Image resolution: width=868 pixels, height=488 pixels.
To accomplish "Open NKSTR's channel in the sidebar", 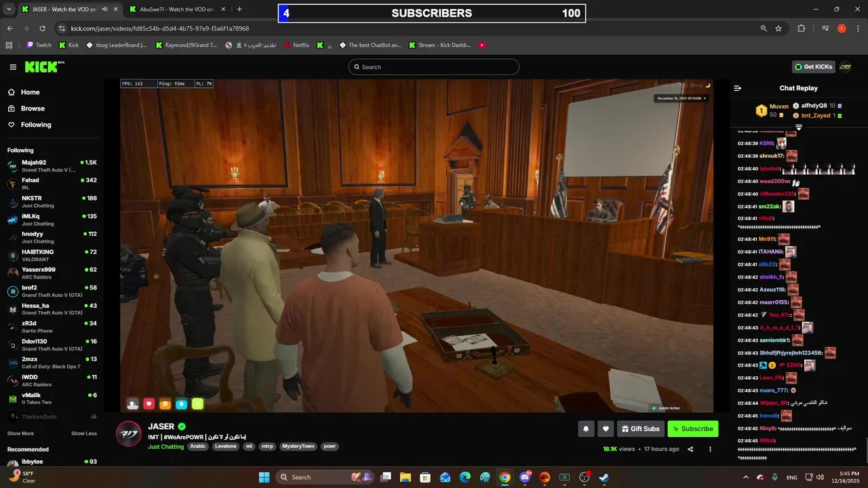I will click(52, 201).
